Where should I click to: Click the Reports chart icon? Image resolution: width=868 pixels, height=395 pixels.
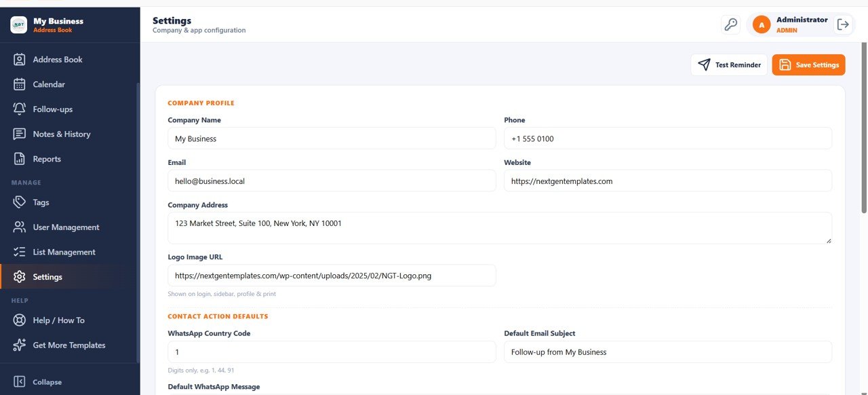[x=20, y=159]
